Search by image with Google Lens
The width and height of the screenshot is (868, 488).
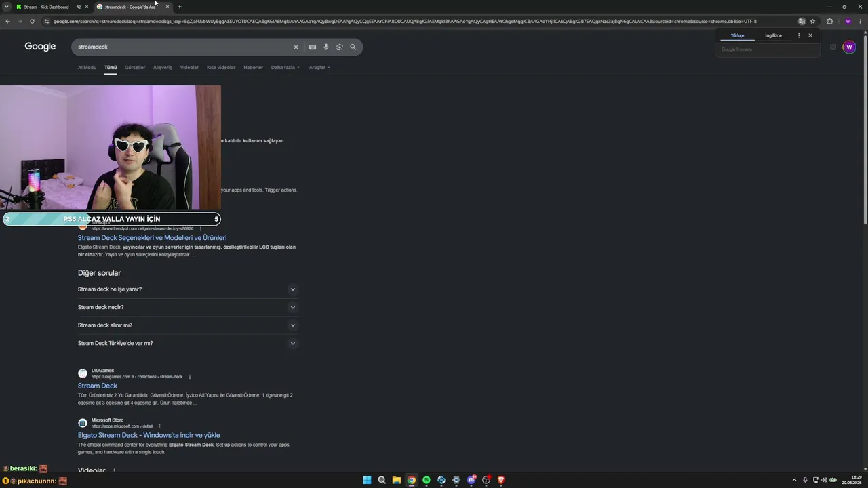coord(340,47)
